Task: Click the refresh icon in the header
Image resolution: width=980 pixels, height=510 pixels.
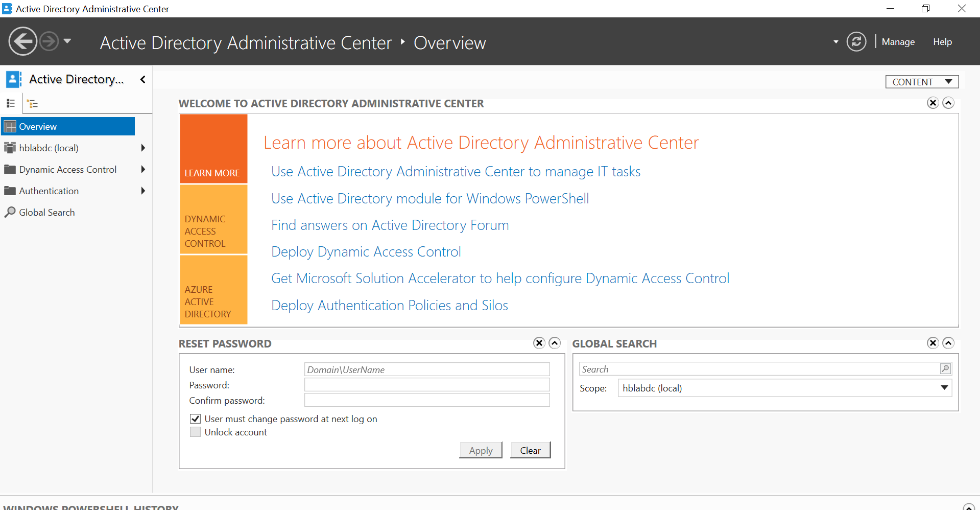Action: pos(856,42)
